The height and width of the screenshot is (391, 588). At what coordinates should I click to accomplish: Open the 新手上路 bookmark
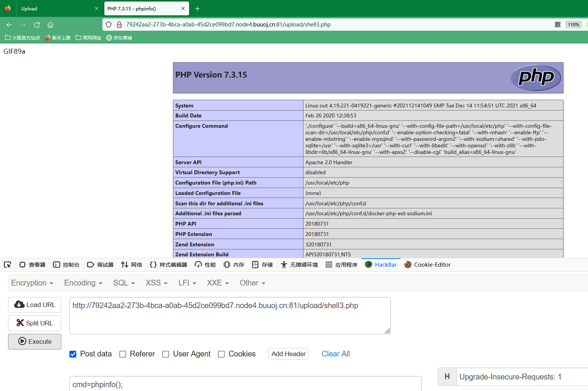[x=58, y=38]
